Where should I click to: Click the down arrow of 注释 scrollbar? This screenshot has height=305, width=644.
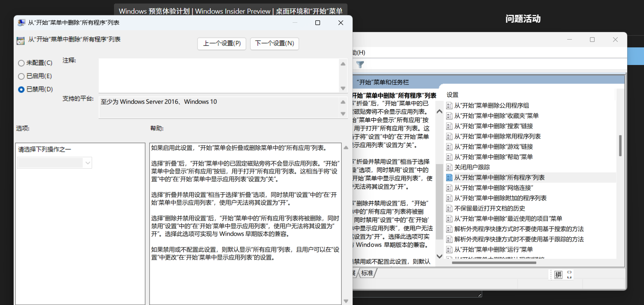click(x=343, y=88)
